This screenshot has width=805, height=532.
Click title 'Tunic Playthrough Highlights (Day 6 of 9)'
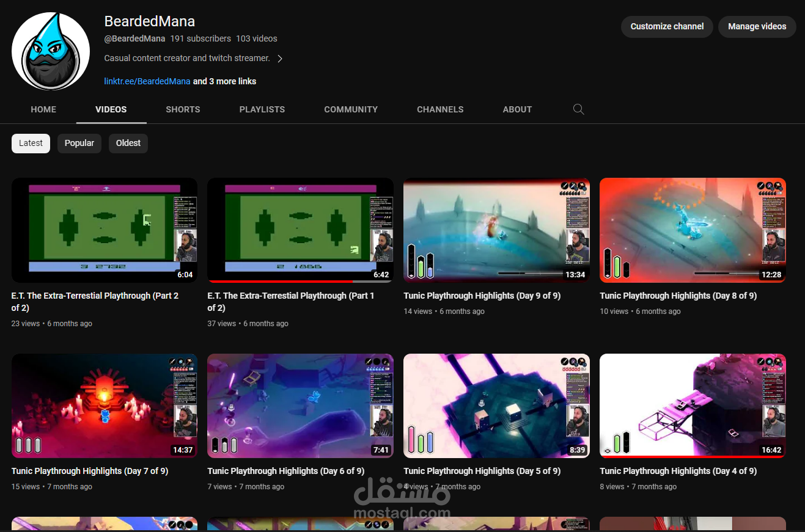click(x=285, y=471)
